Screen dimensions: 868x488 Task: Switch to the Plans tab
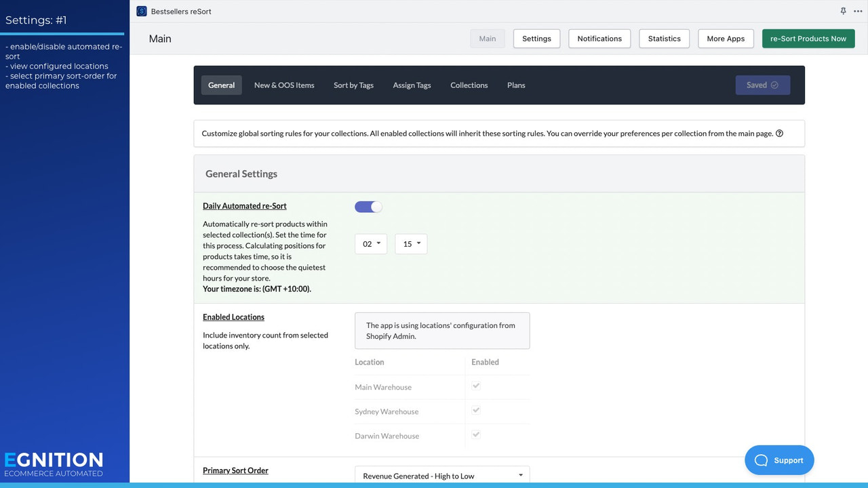[515, 85]
